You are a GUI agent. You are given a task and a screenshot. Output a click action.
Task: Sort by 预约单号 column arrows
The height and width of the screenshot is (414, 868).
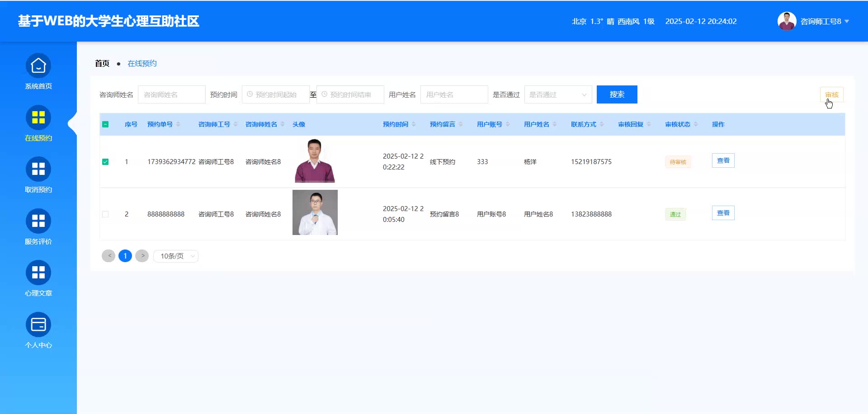[x=178, y=124]
